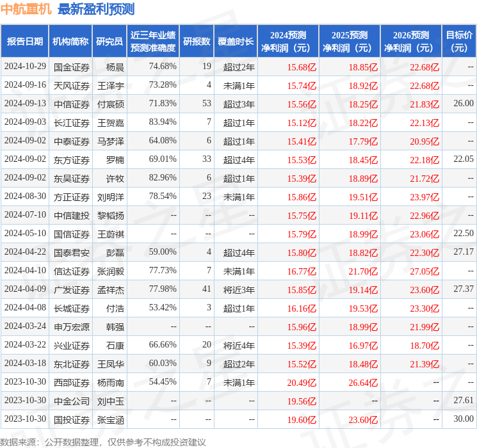
Task: Click the date 2024-08-30
Action: 25,196
